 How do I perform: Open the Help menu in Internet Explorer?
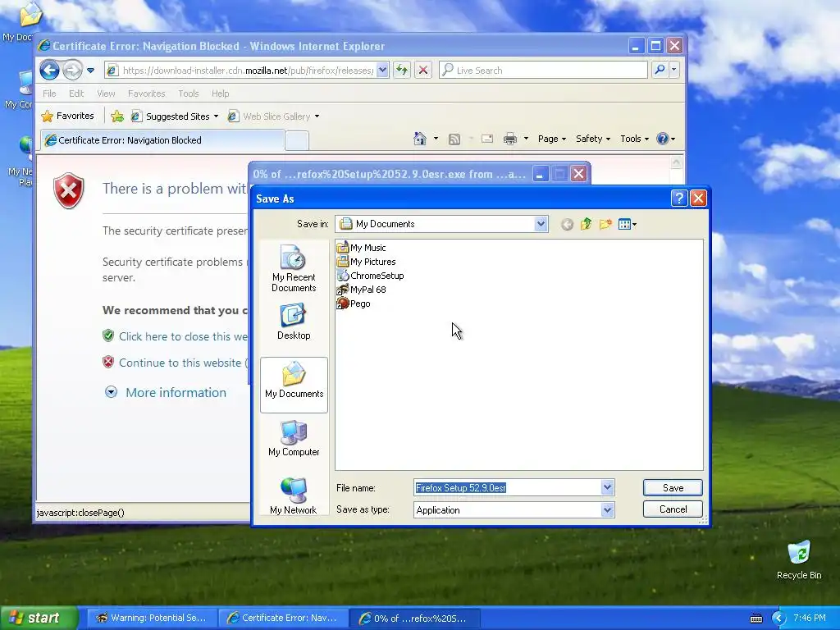point(220,94)
